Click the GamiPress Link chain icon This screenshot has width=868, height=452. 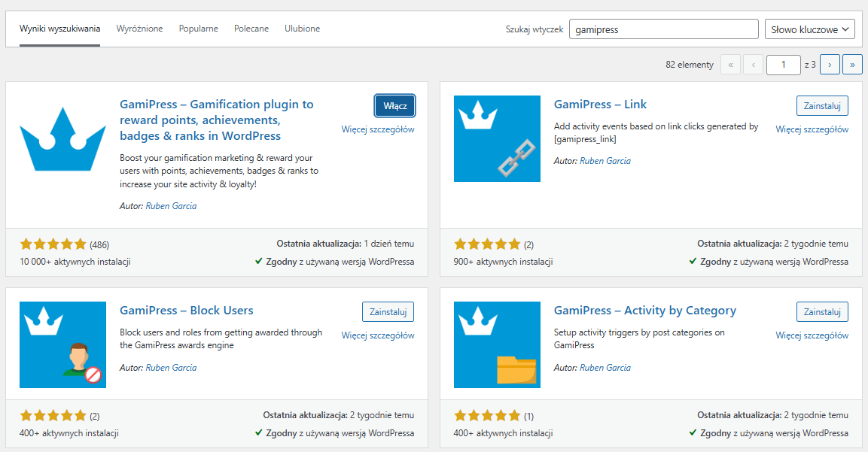[x=497, y=139]
